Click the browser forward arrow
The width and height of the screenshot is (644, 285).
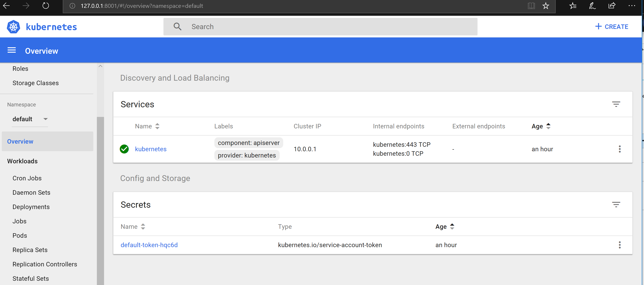26,6
